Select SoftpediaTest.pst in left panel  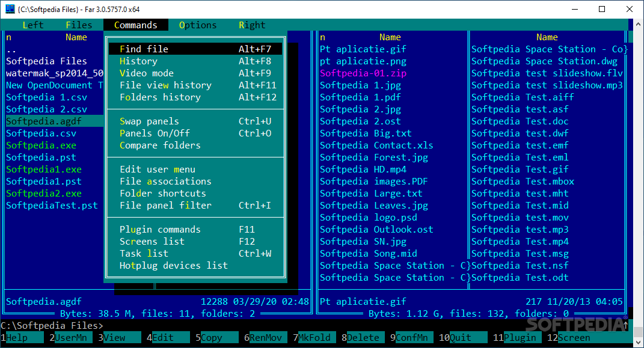click(x=52, y=205)
